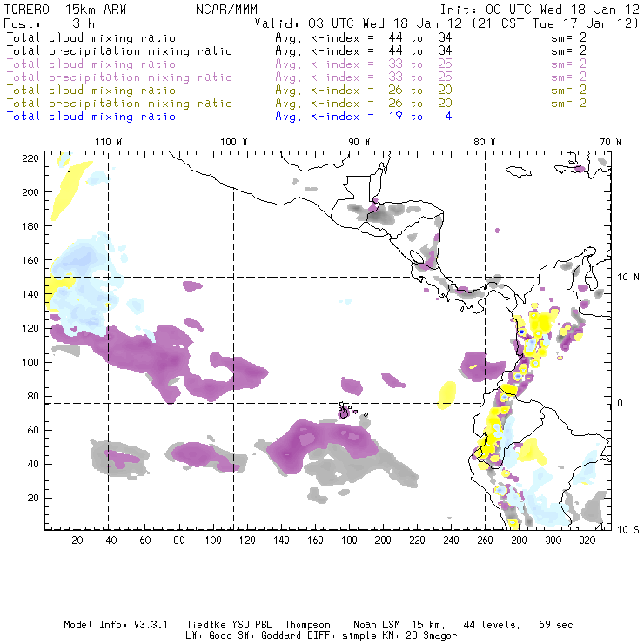Screen dimensions: 644x644
Task: Click x-axis tick label '320'
Action: [x=587, y=540]
